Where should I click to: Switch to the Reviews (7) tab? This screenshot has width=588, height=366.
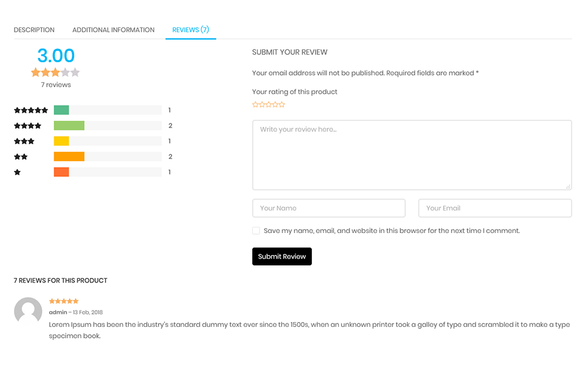191,30
